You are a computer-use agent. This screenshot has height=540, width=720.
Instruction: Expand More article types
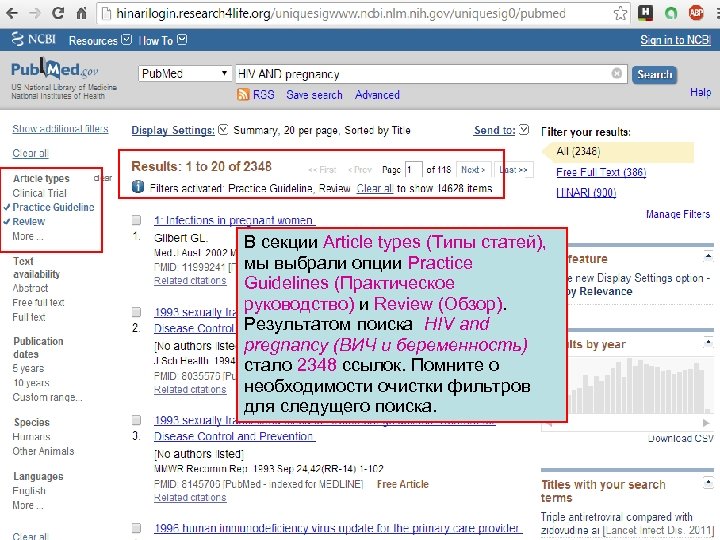click(x=28, y=236)
